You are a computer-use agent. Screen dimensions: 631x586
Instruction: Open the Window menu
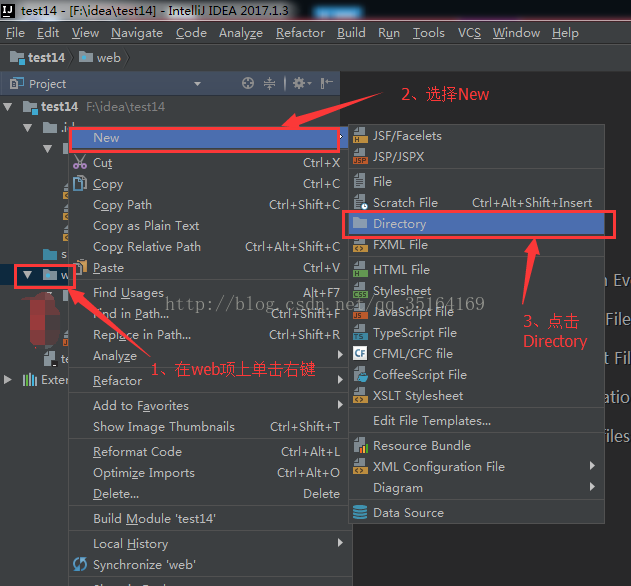click(x=516, y=33)
